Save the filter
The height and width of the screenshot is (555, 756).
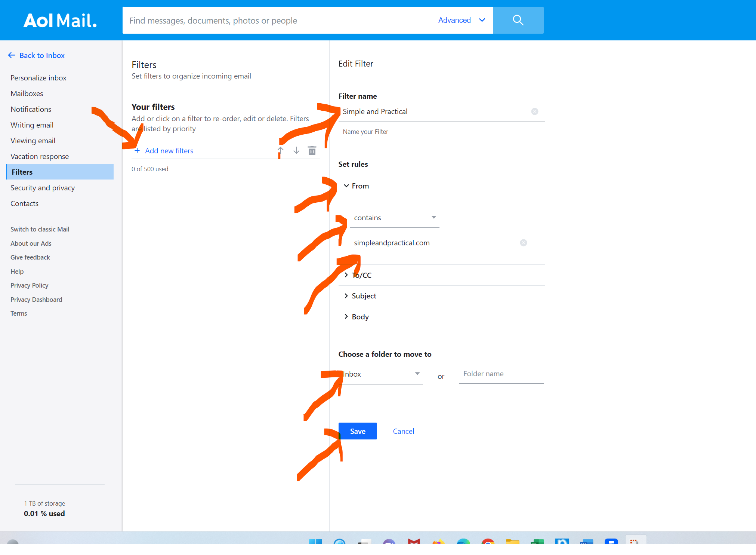pyautogui.click(x=357, y=431)
